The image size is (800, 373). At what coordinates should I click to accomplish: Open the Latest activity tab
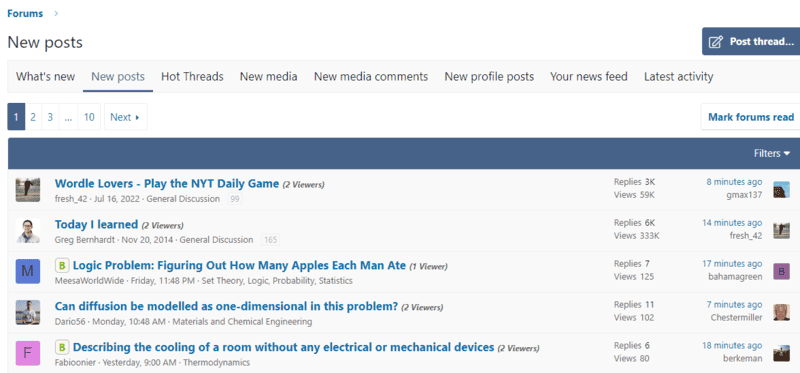coord(679,77)
